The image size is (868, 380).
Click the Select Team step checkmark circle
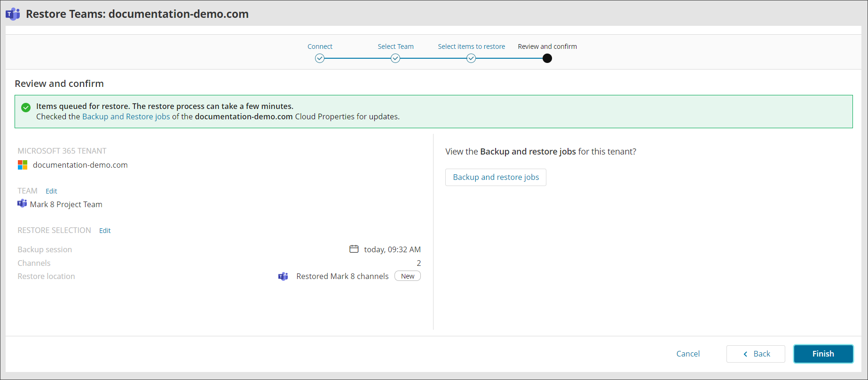point(395,58)
